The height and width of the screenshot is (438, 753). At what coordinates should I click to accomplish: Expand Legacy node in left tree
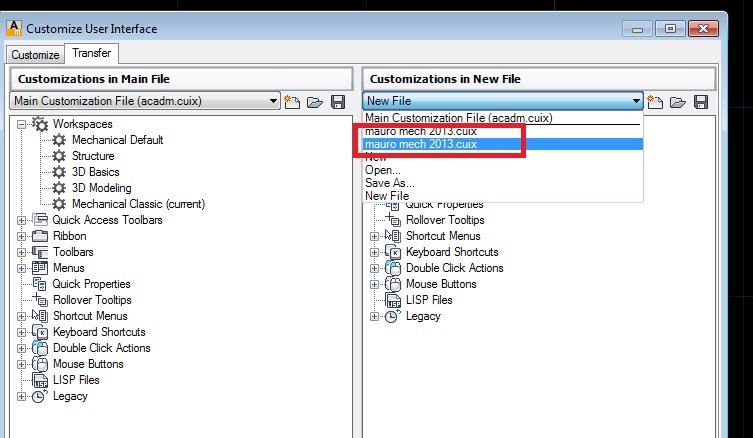pyautogui.click(x=21, y=397)
